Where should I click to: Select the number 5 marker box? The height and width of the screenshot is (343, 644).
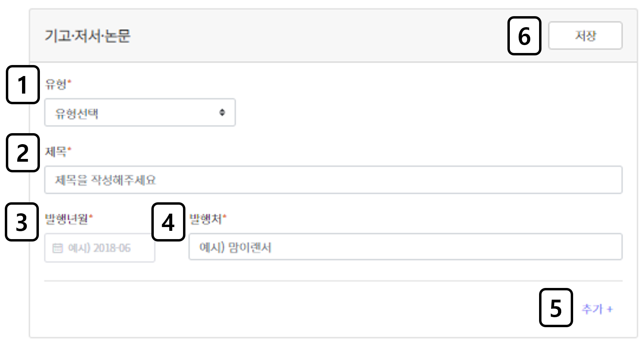point(556,308)
